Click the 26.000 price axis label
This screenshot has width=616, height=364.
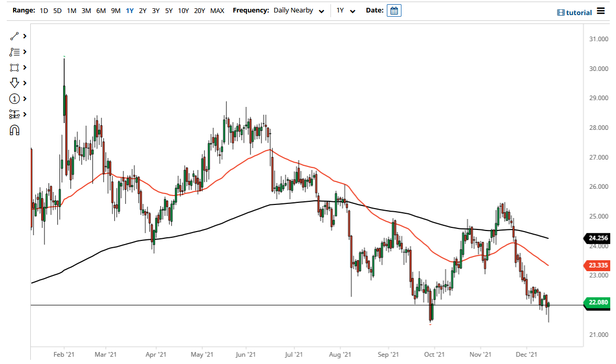tap(598, 187)
